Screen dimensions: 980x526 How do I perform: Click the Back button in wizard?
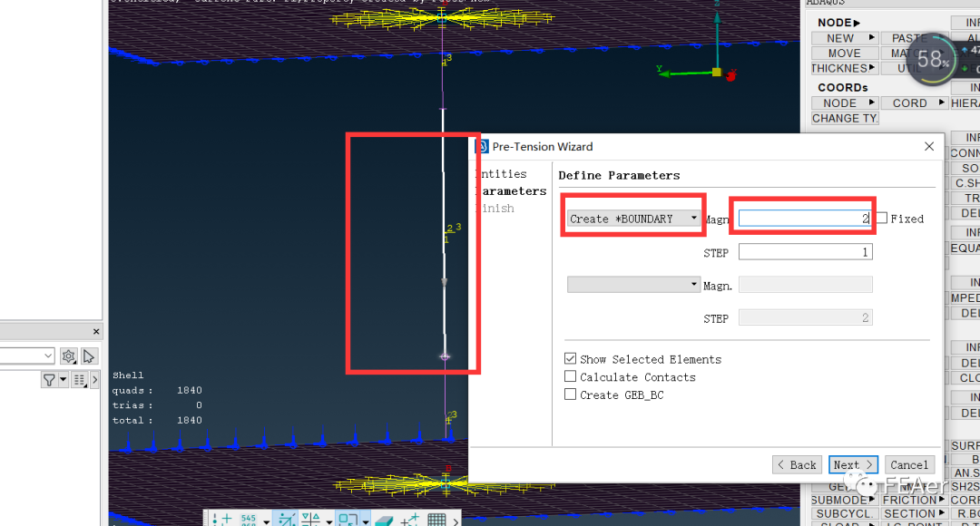tap(797, 464)
